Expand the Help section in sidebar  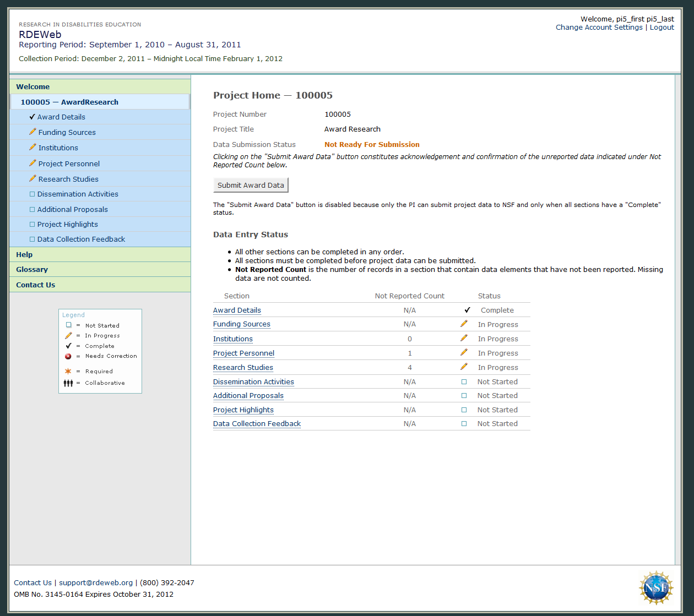click(x=24, y=254)
